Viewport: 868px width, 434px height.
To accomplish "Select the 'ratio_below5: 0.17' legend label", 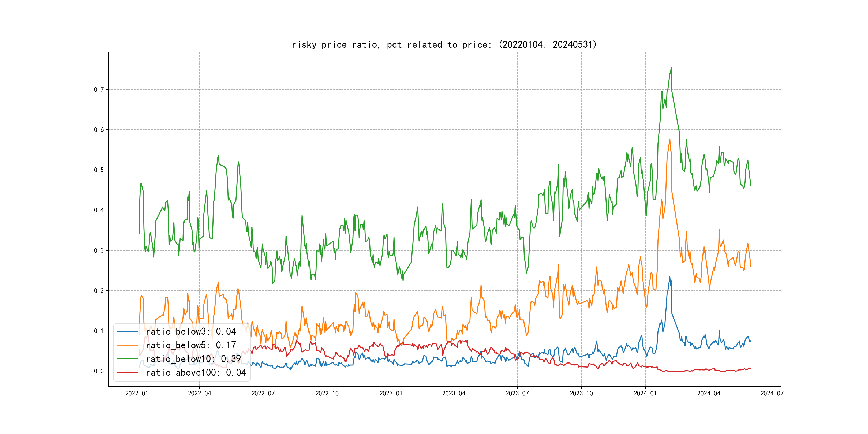I will [x=191, y=345].
